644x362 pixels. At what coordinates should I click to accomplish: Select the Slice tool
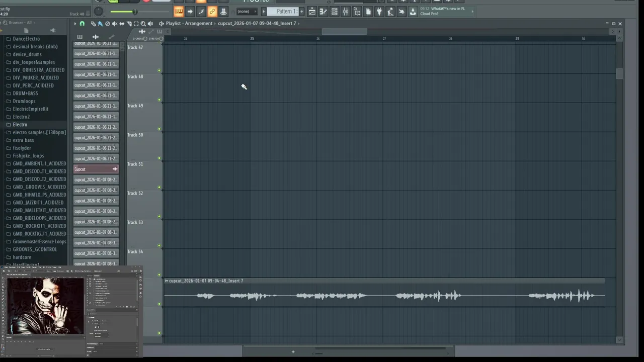click(129, 24)
